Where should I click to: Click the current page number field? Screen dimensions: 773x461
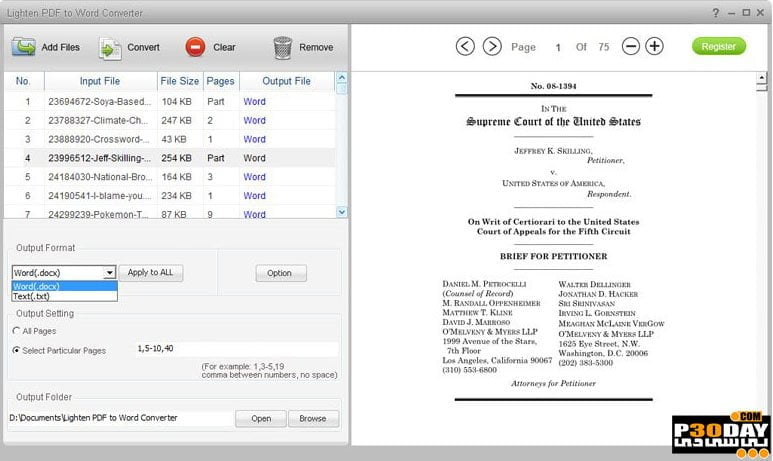pyautogui.click(x=558, y=47)
